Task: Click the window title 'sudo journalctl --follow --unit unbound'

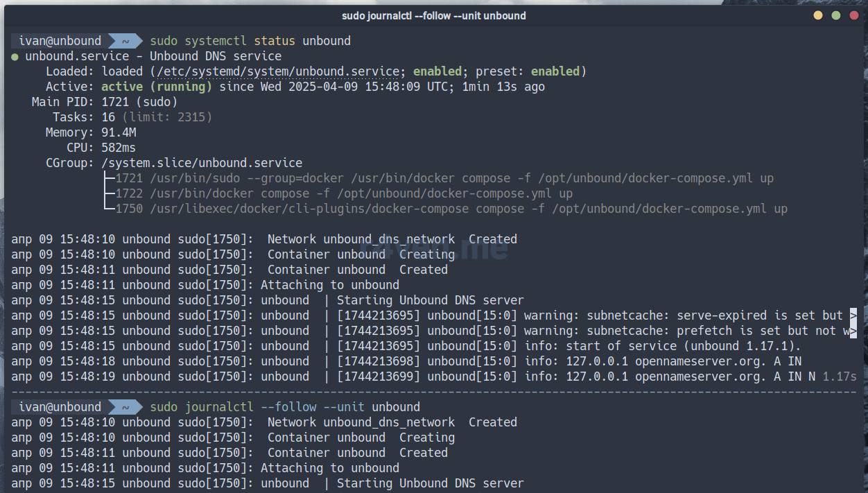Action: (x=434, y=15)
